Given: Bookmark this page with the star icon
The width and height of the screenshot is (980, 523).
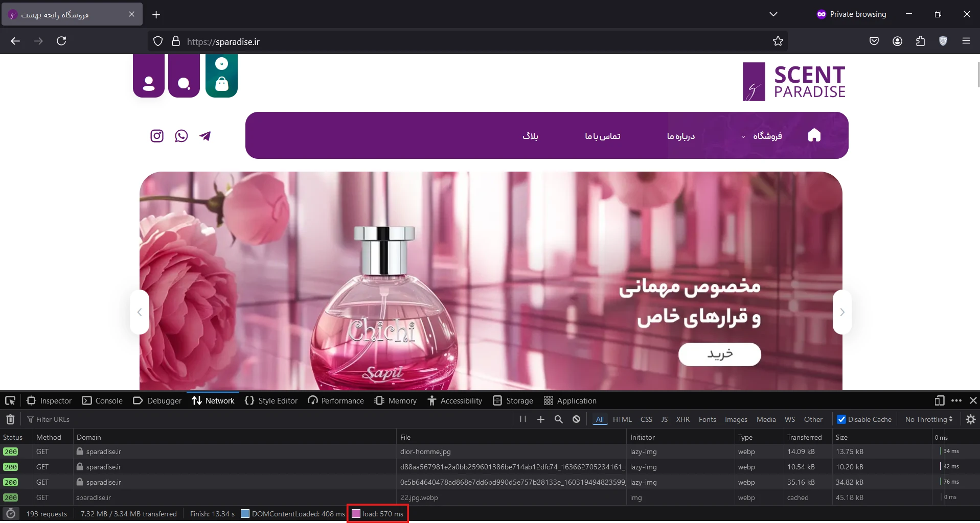Looking at the screenshot, I should point(778,41).
